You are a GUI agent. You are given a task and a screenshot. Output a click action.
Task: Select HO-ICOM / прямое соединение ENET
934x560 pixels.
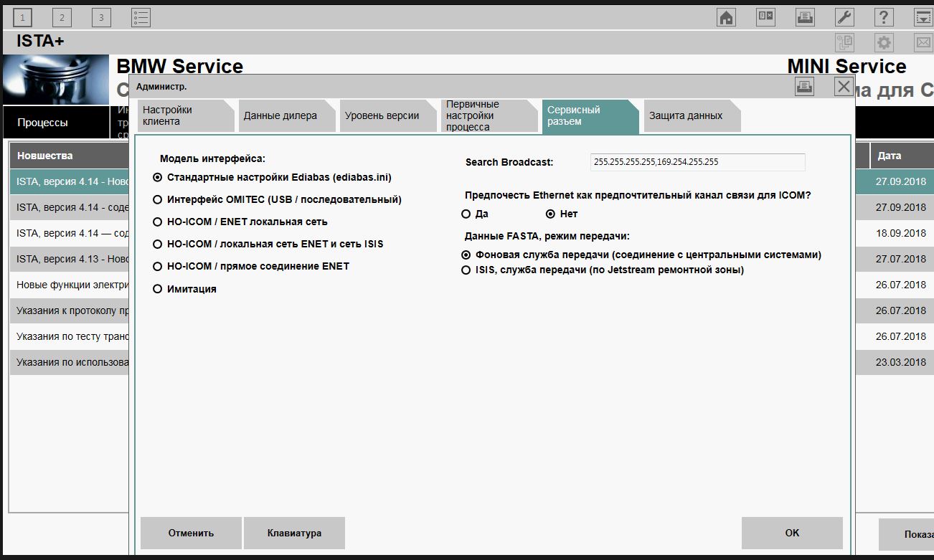click(251, 266)
